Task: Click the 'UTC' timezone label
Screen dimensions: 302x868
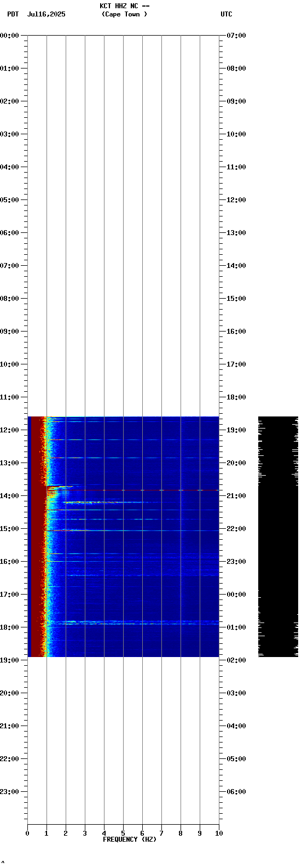Action: (226, 14)
